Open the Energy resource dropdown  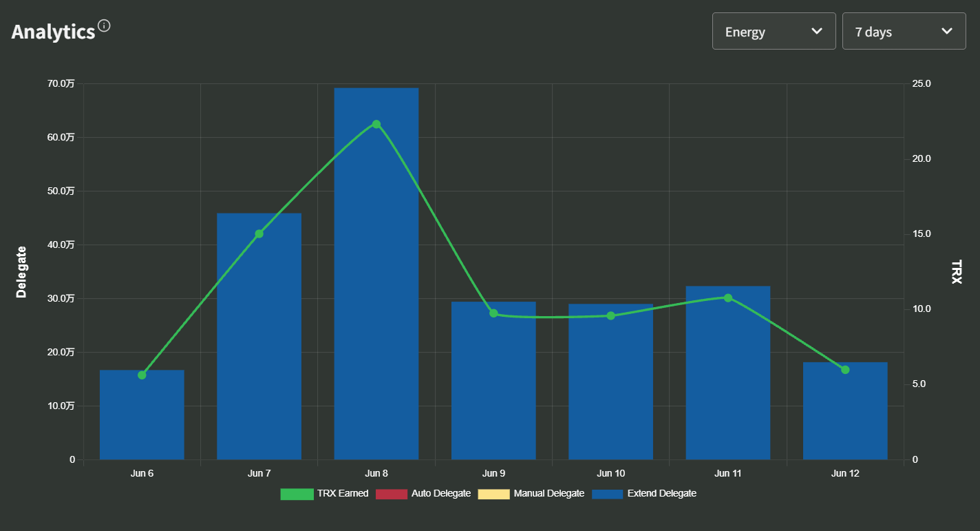[x=774, y=31]
